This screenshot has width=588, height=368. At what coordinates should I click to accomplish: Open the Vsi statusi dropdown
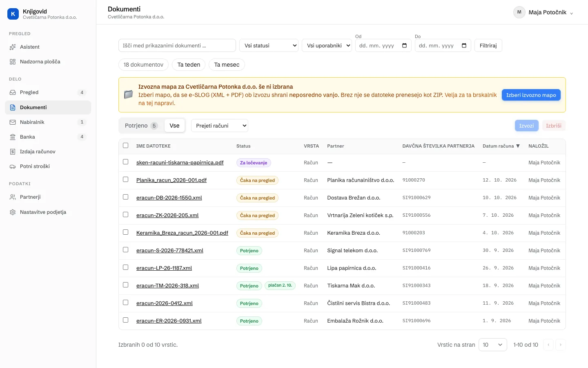[269, 45]
